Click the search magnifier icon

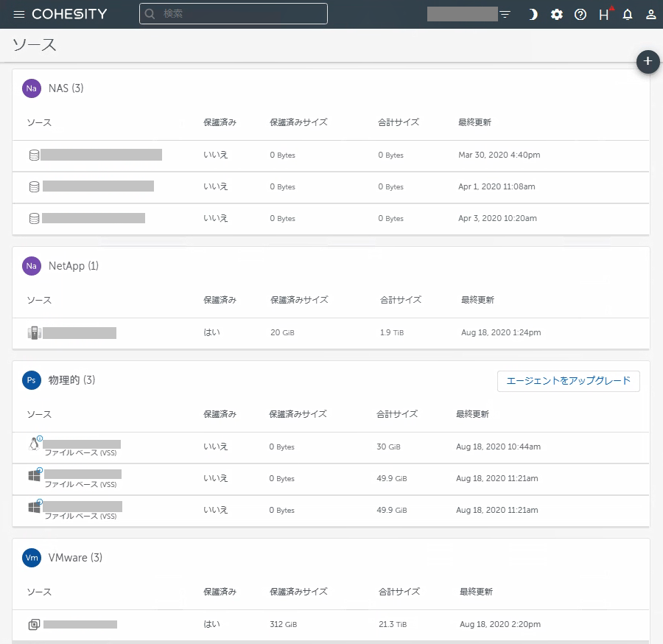(150, 14)
